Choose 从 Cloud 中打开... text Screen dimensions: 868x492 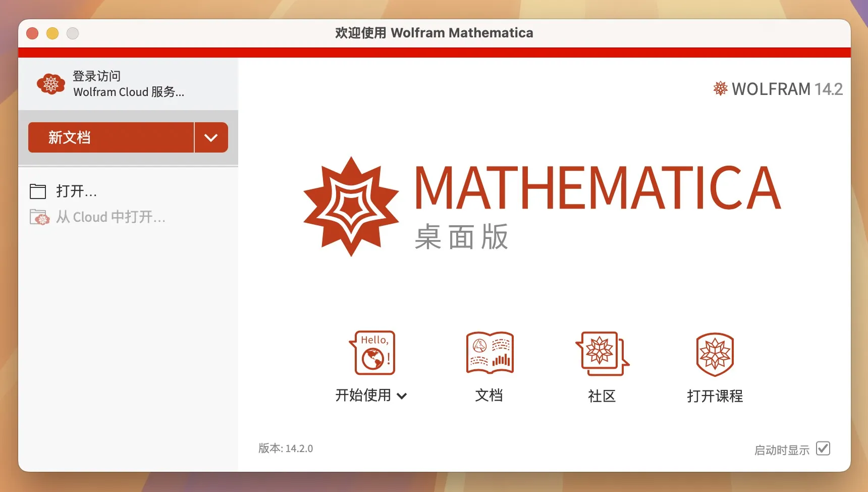point(111,217)
